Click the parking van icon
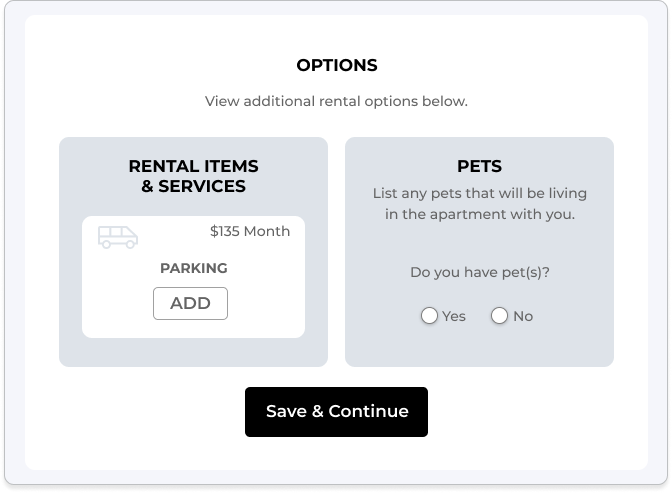The image size is (672, 493). click(118, 236)
